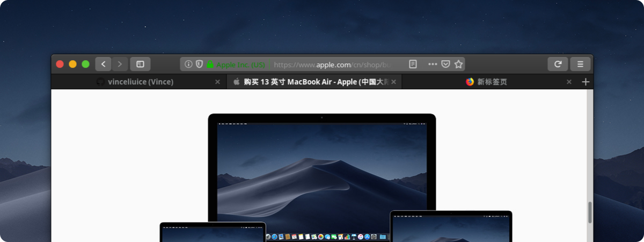Open the tracking protection shield
Screen dimensions: 644x242
(x=199, y=64)
